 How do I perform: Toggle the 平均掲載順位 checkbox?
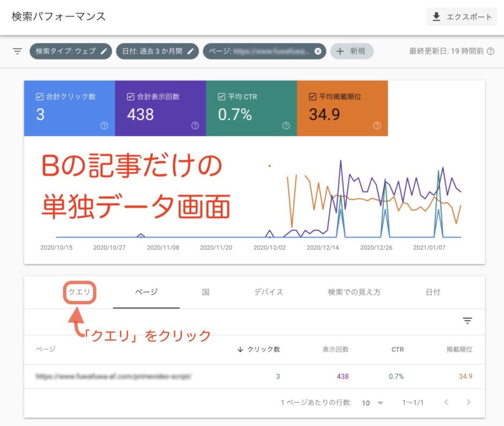pos(313,97)
